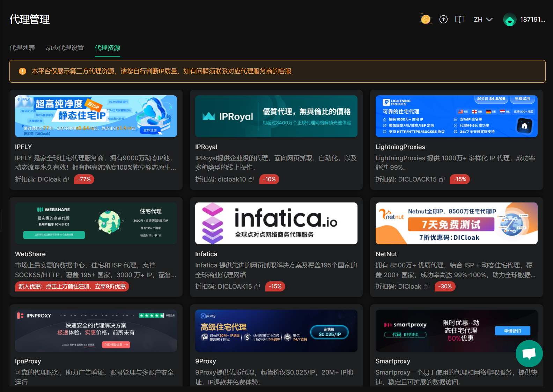The width and height of the screenshot is (553, 392).
Task: Open the Smartproxy banner image
Action: (457, 331)
